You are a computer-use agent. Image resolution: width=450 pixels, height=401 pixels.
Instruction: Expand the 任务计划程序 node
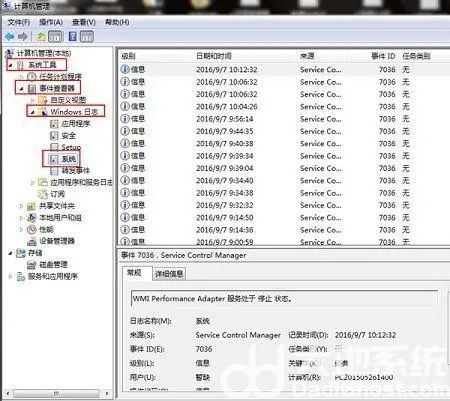coord(21,77)
